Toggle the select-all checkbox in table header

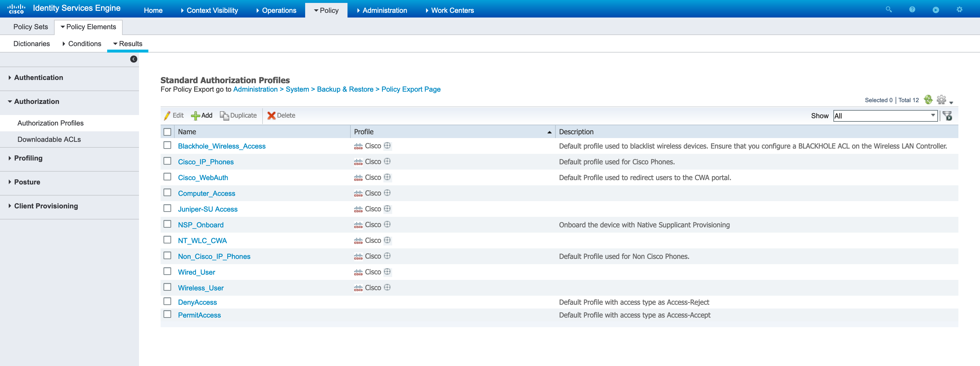coord(167,132)
